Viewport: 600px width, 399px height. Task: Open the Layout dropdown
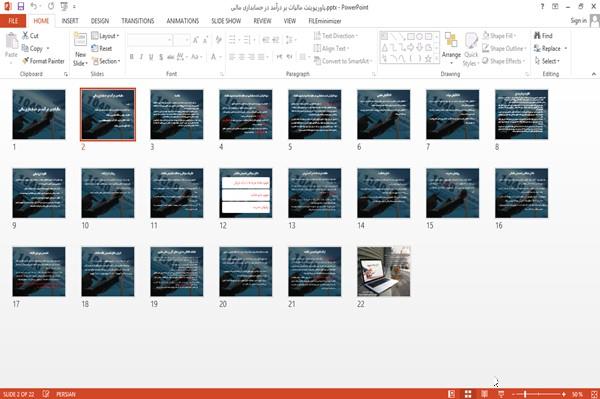click(105, 36)
